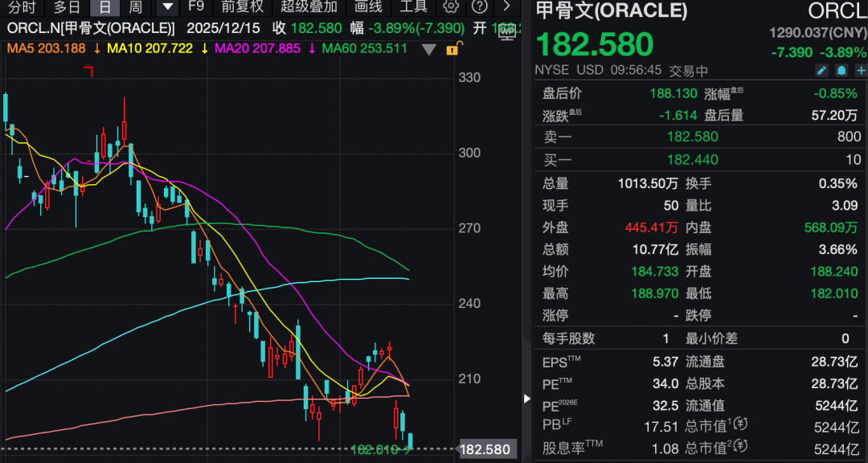
Task: Click the monitor WP icon above chart
Action: point(508,31)
